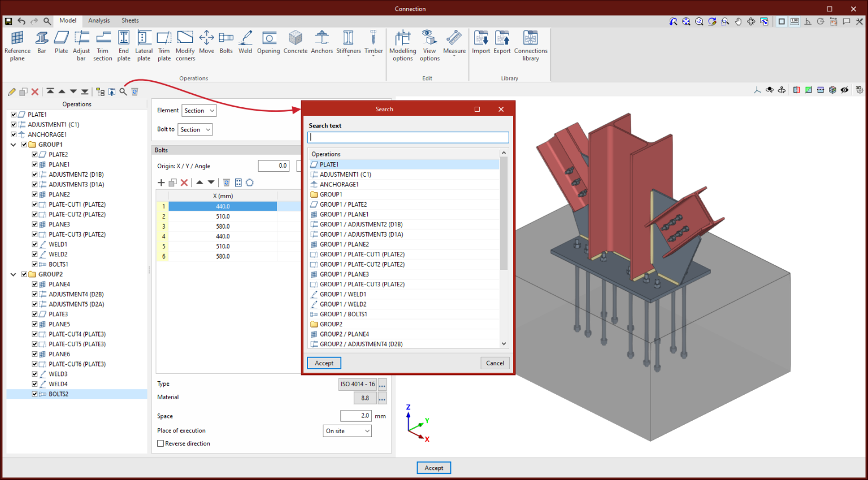Open Modelling options
This screenshot has width=868, height=480.
[402, 45]
